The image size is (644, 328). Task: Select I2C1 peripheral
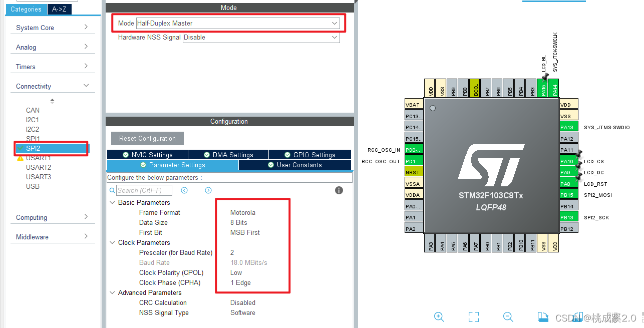[33, 120]
